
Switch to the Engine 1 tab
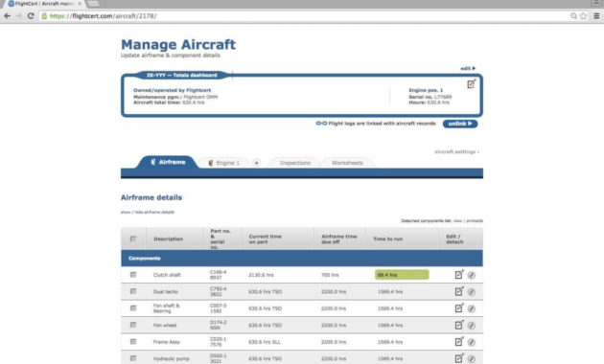[223, 163]
